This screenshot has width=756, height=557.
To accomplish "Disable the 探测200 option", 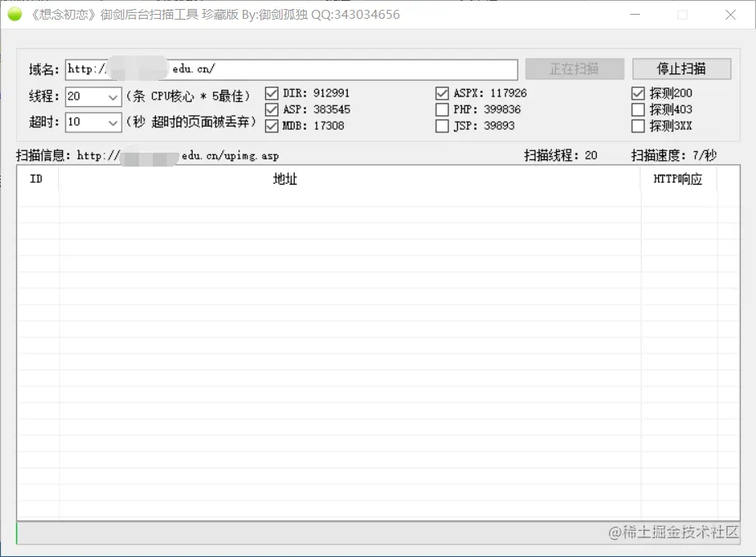I will (x=638, y=92).
